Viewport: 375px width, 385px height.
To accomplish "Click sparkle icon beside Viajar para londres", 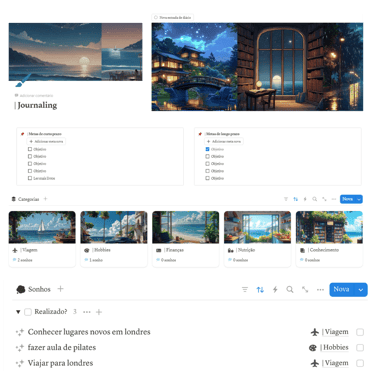I will click(x=20, y=363).
